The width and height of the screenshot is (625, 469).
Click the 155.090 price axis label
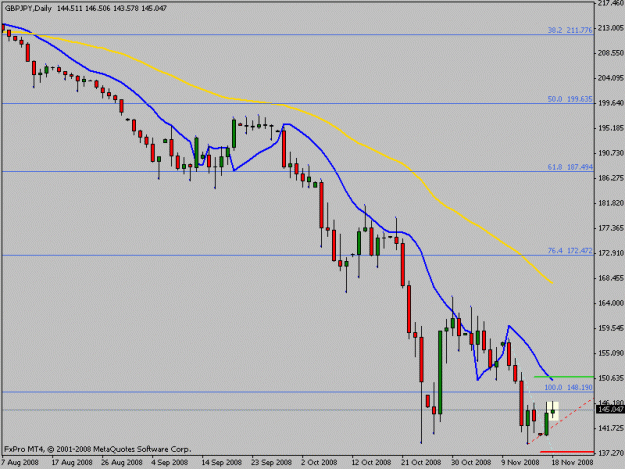pyautogui.click(x=610, y=353)
